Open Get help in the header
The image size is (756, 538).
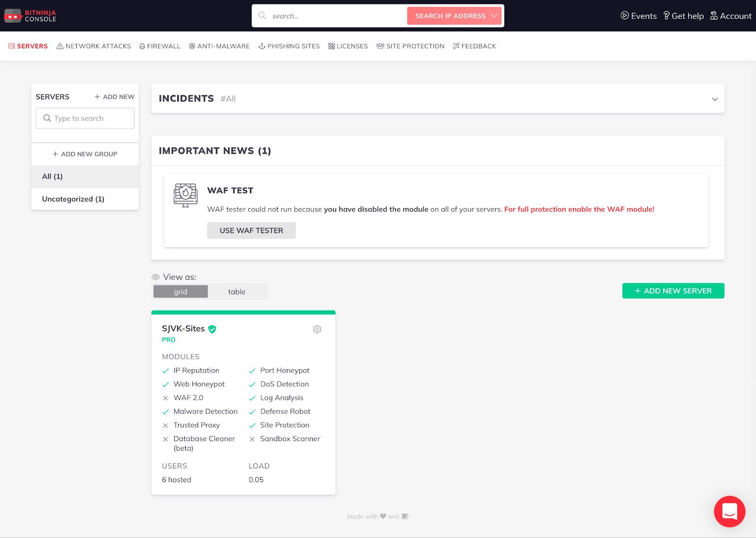[x=683, y=16]
